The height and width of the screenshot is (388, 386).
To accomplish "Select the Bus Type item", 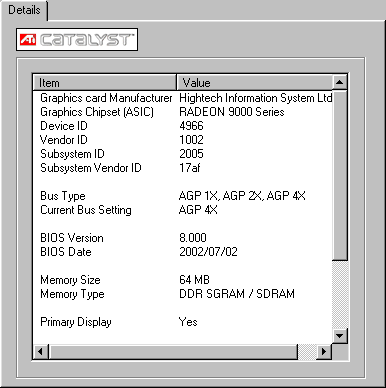I will (x=63, y=196).
